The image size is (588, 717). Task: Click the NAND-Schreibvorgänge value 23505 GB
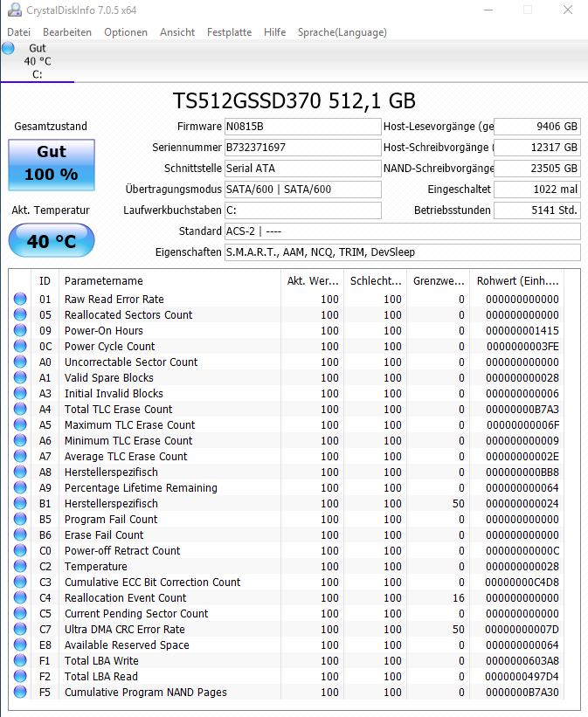click(x=537, y=169)
